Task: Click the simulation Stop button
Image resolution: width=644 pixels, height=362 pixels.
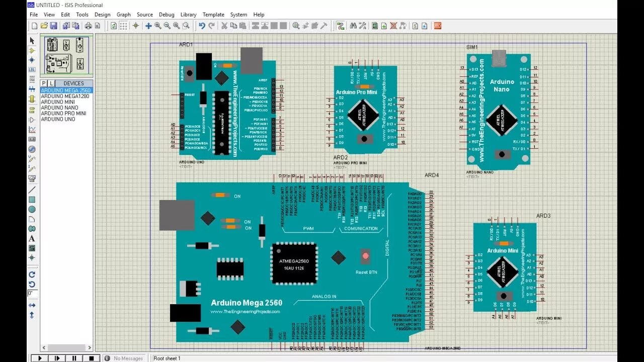Action: pyautogui.click(x=91, y=358)
